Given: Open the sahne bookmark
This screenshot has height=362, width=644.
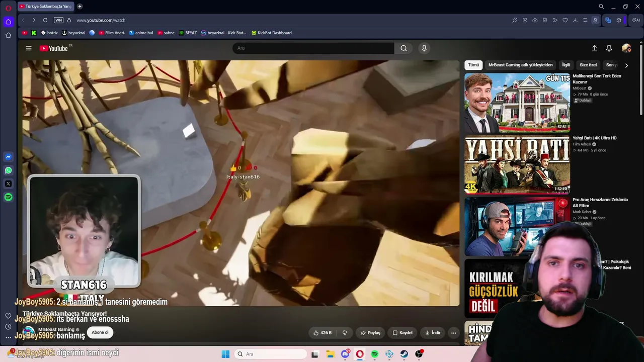Looking at the screenshot, I should click(x=166, y=33).
